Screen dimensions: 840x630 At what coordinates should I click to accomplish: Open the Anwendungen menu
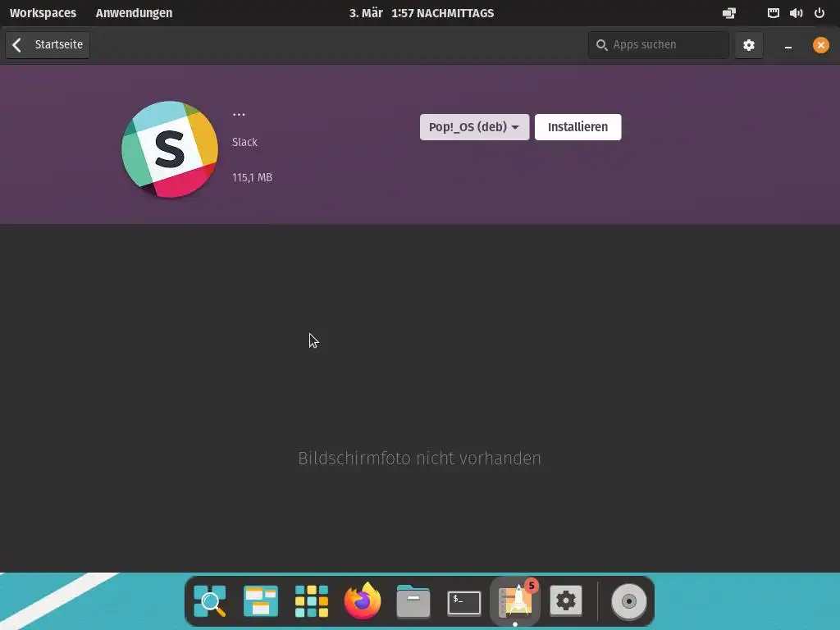[x=134, y=13]
